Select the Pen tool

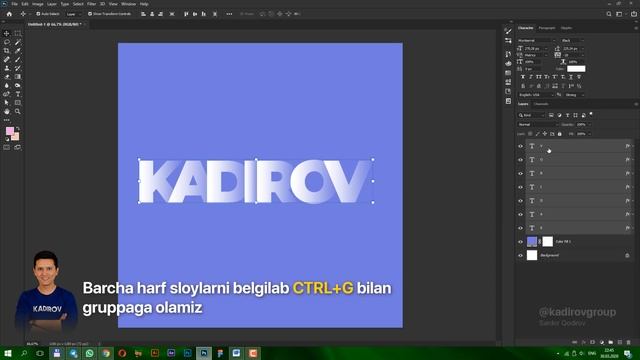(x=7, y=94)
